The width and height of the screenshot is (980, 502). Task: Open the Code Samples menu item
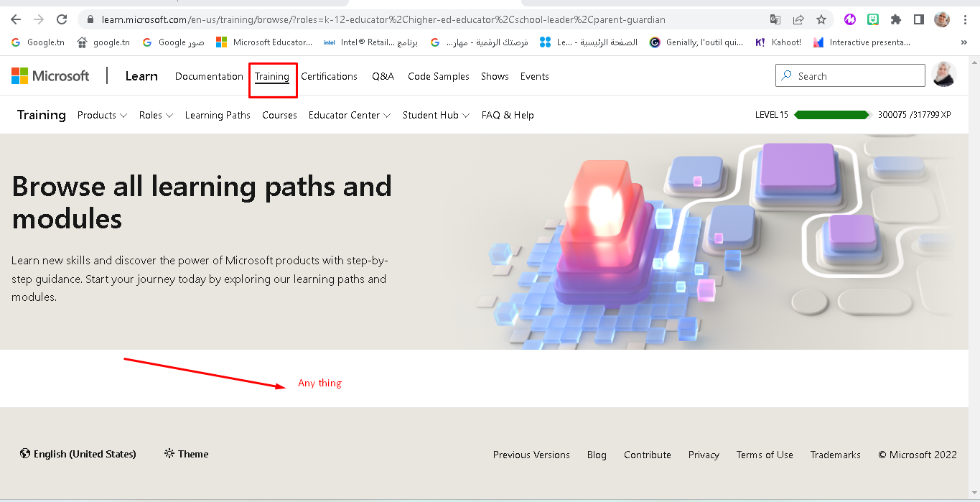coord(438,76)
